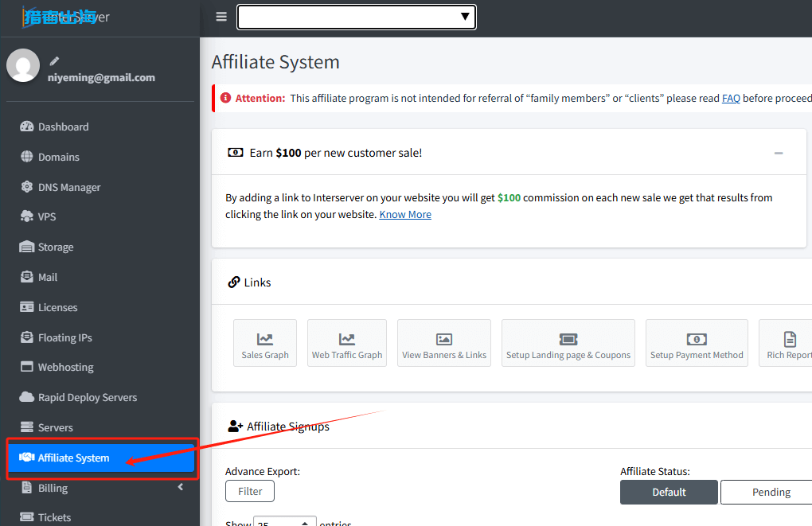Open Setup Landing page & Coupons
Viewport: 812px width, 526px height.
(568, 343)
